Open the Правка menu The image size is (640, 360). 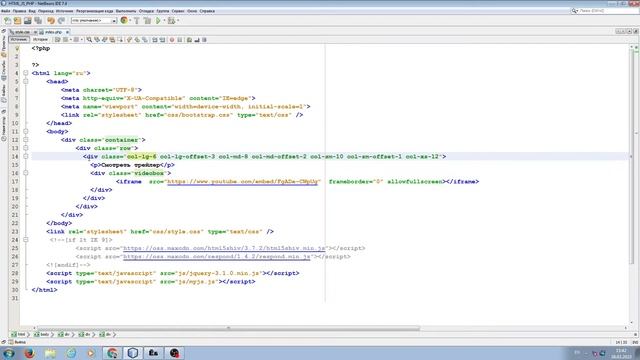point(19,11)
